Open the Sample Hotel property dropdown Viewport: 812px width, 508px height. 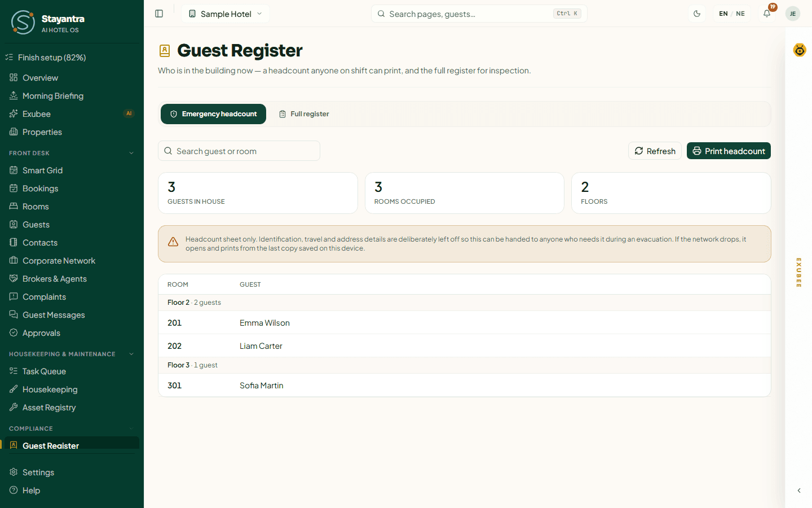click(226, 14)
